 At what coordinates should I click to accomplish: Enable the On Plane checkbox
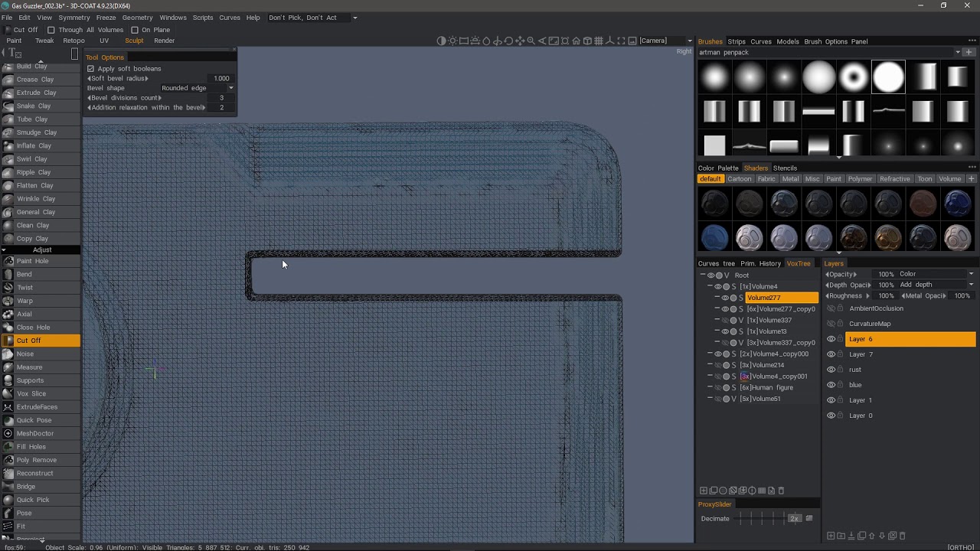tap(135, 30)
